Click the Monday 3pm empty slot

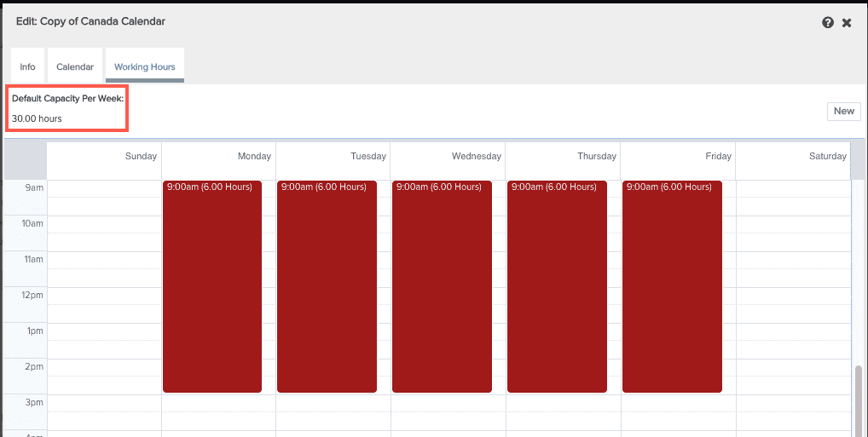[x=218, y=403]
